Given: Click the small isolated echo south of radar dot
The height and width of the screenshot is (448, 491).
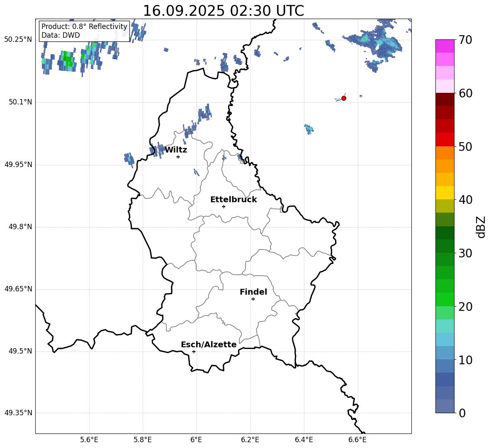Looking at the screenshot, I should [x=309, y=129].
